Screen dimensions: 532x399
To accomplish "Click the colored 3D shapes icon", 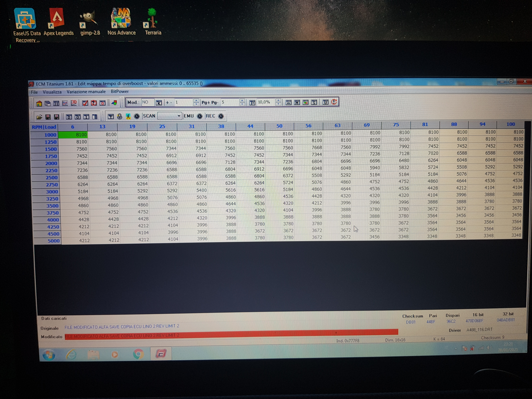I will point(115,103).
